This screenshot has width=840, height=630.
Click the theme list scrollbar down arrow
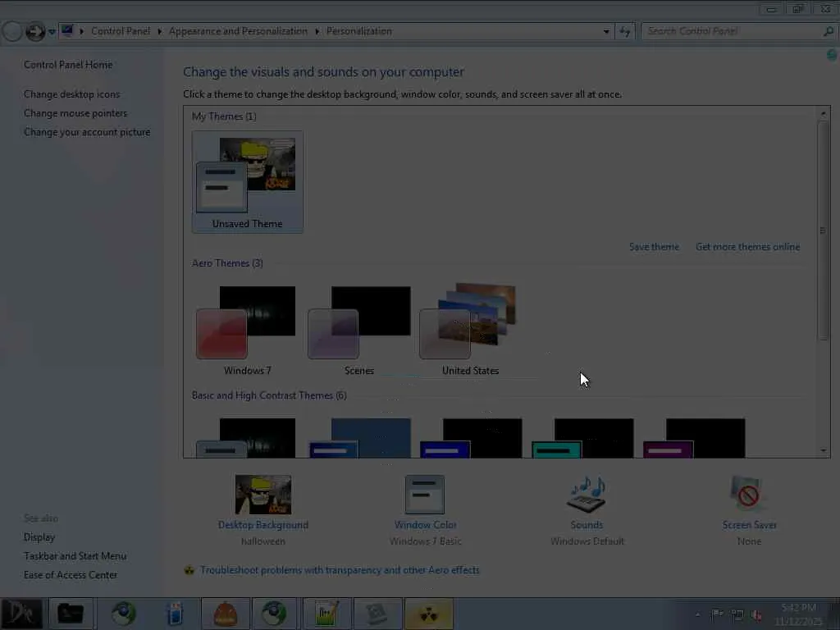(x=824, y=450)
